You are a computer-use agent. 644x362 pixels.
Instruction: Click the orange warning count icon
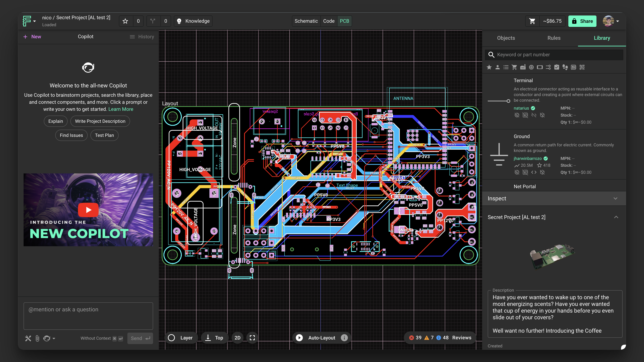pyautogui.click(x=427, y=338)
